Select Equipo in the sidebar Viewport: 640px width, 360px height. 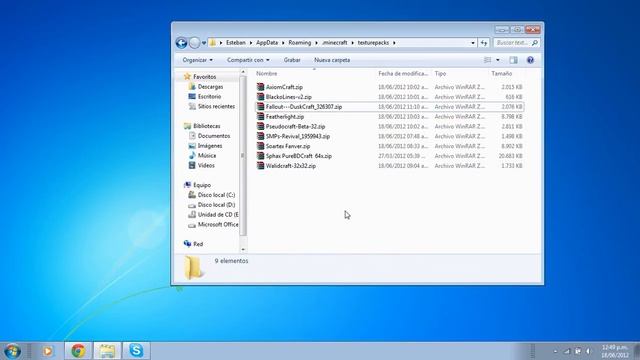(202, 185)
